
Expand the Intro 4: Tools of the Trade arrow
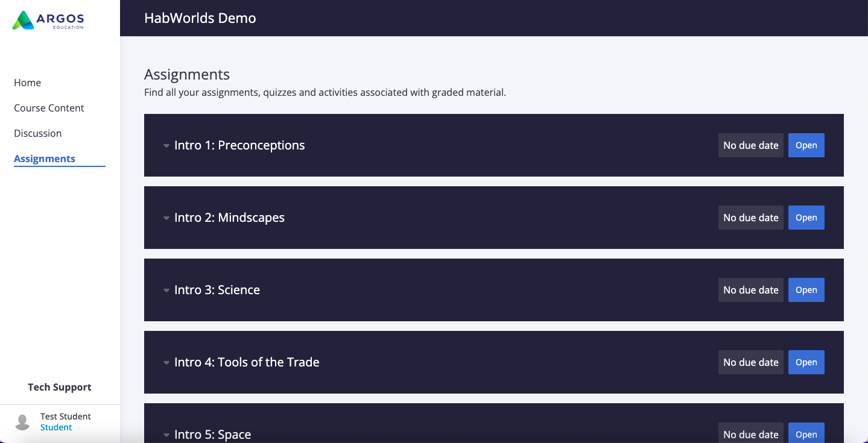pos(166,363)
